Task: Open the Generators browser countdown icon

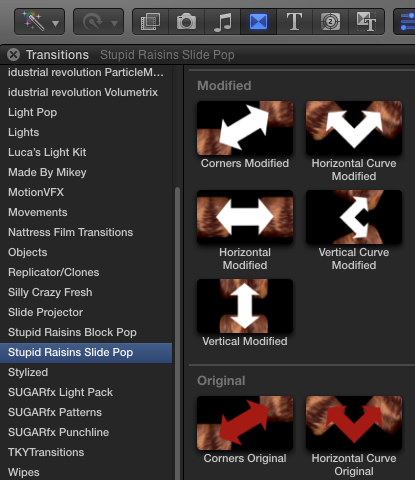Action: [330, 22]
